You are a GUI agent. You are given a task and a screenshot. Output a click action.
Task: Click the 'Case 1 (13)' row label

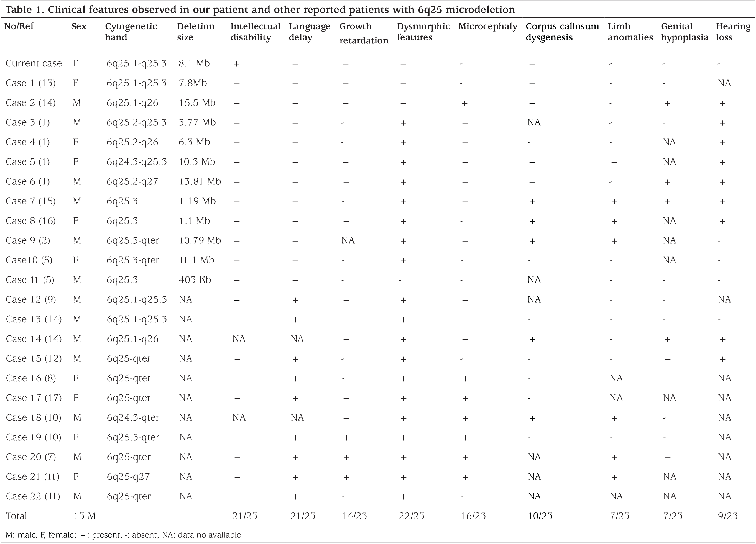click(31, 83)
